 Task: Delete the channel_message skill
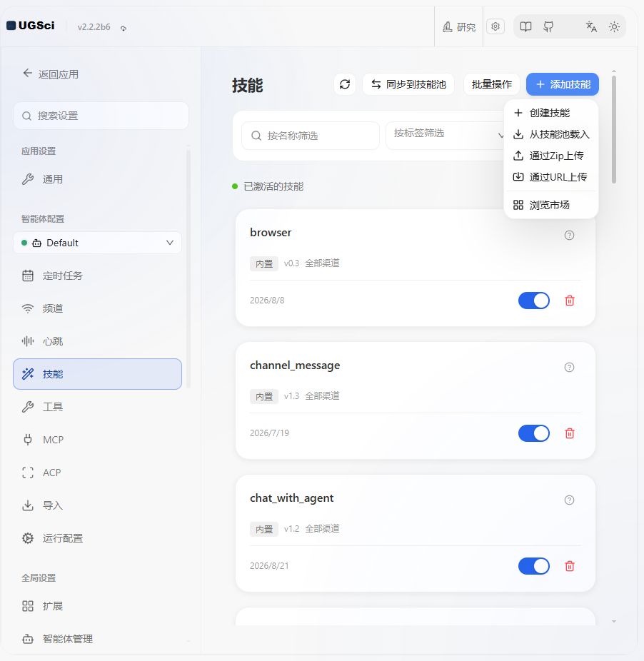point(570,433)
